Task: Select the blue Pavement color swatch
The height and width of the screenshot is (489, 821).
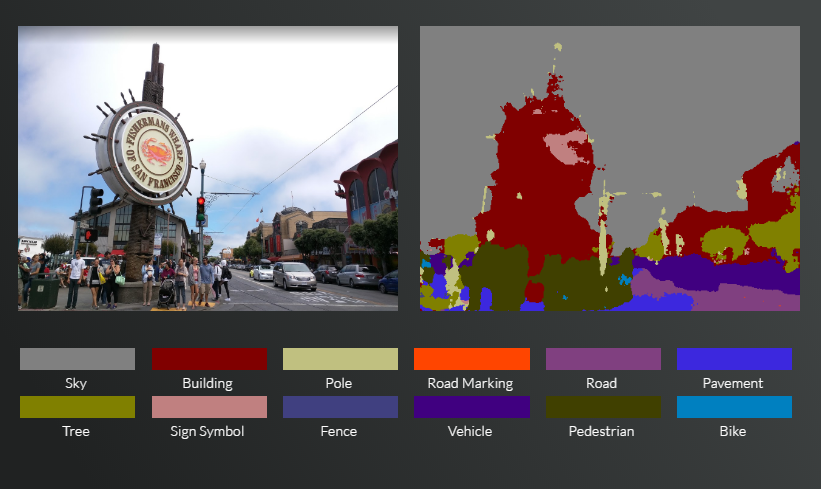Action: pyautogui.click(x=734, y=359)
